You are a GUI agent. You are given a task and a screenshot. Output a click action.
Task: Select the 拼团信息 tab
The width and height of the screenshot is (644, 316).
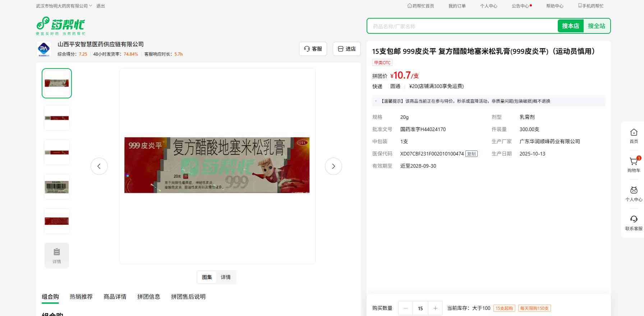148,297
